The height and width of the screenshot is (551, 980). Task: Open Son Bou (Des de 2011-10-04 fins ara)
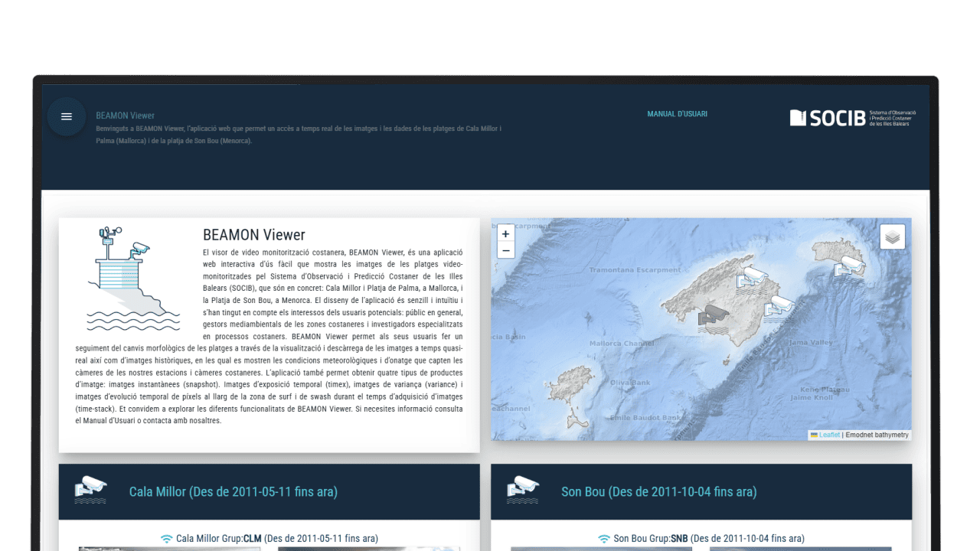click(x=659, y=491)
